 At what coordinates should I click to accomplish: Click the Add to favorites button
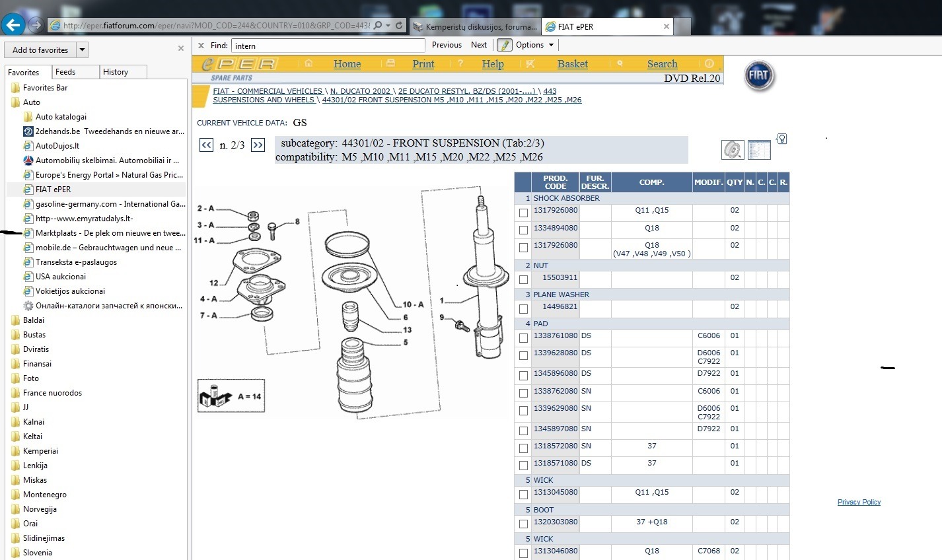click(x=40, y=50)
